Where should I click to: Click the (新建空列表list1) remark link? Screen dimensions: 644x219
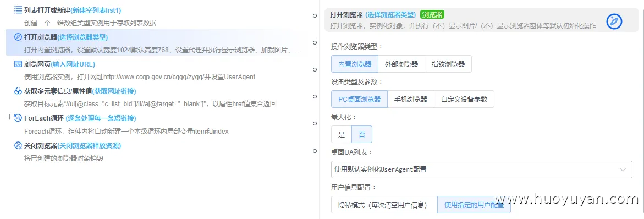(96, 10)
